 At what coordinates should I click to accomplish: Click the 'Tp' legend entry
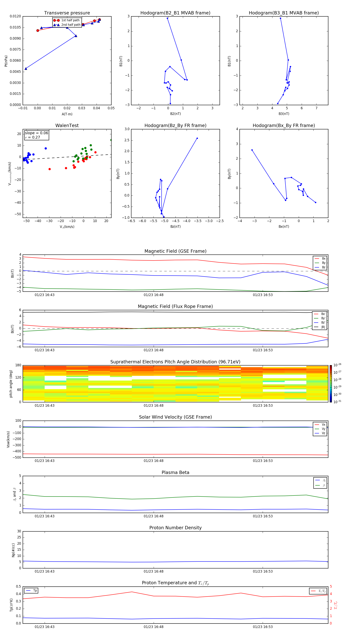[x=31, y=591]
